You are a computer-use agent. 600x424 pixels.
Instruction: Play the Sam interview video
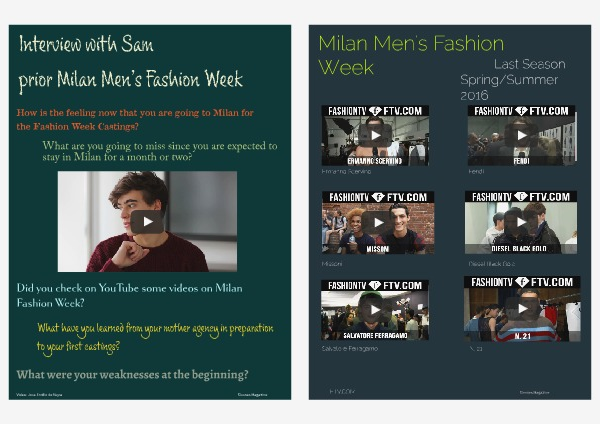[147, 222]
